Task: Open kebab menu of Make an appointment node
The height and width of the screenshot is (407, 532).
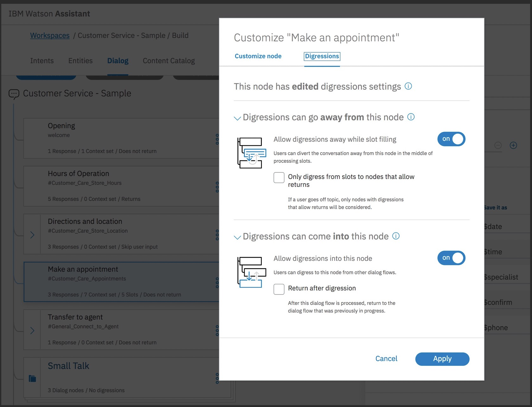Action: [217, 283]
